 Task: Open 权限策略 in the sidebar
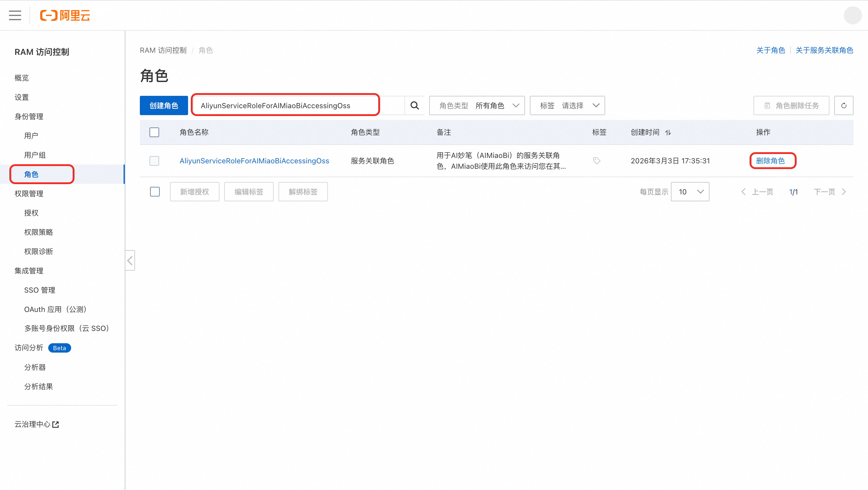pos(38,232)
